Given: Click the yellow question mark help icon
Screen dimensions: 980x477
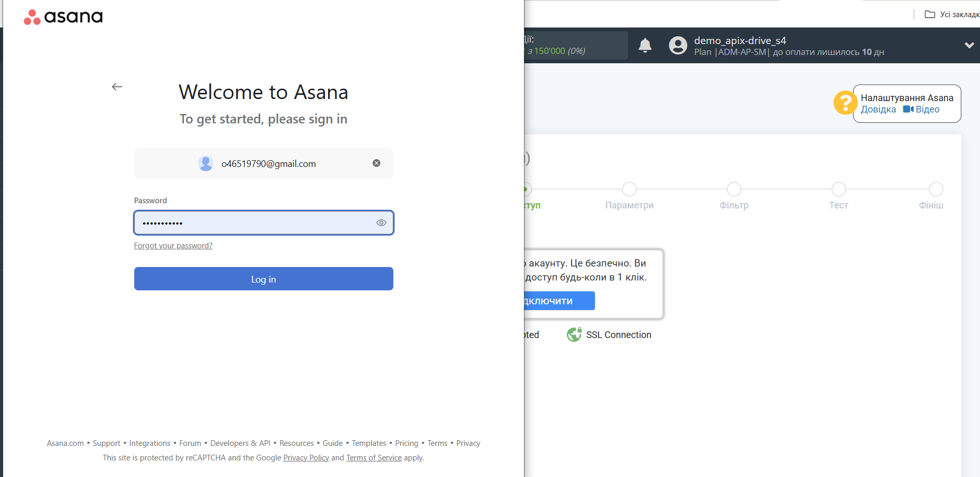Looking at the screenshot, I should tap(845, 103).
